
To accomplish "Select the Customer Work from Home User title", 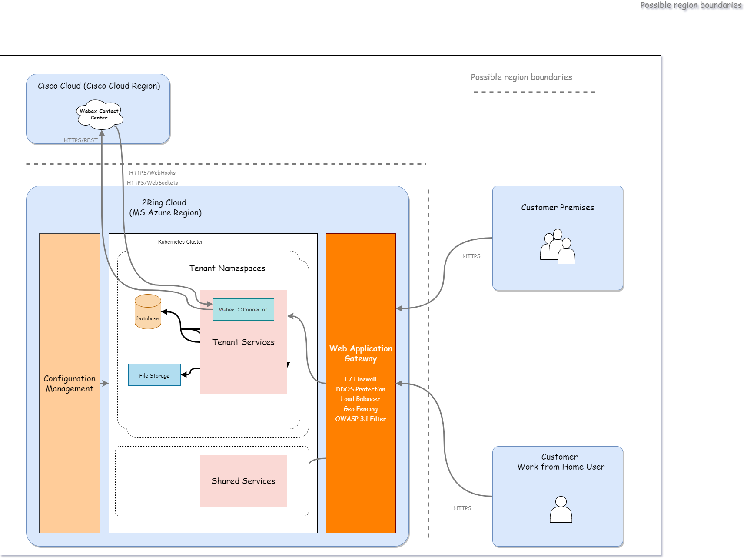I will tap(561, 462).
